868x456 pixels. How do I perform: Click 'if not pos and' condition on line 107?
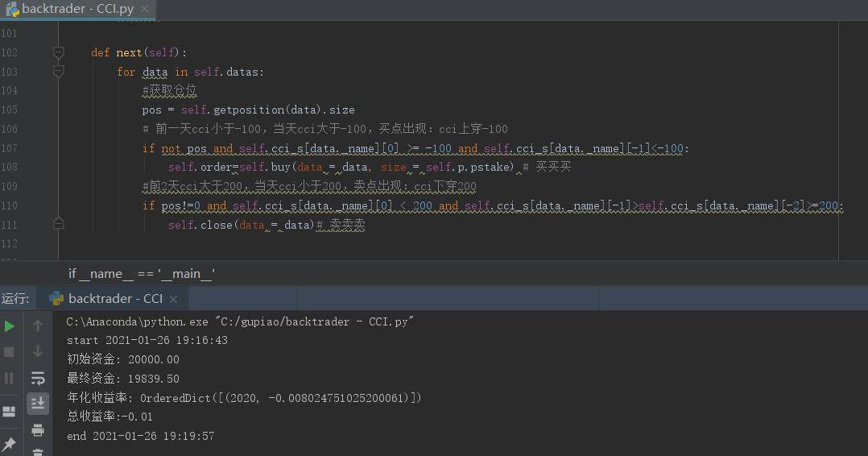[x=188, y=148]
